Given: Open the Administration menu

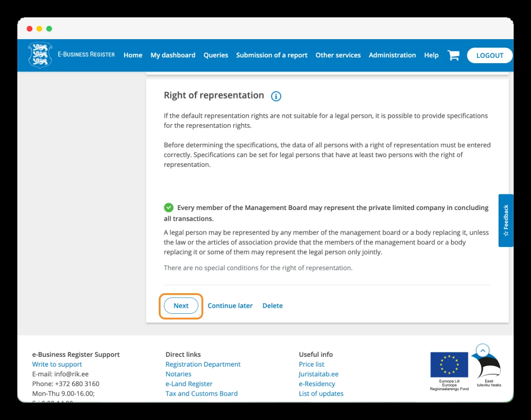Looking at the screenshot, I should click(x=392, y=55).
